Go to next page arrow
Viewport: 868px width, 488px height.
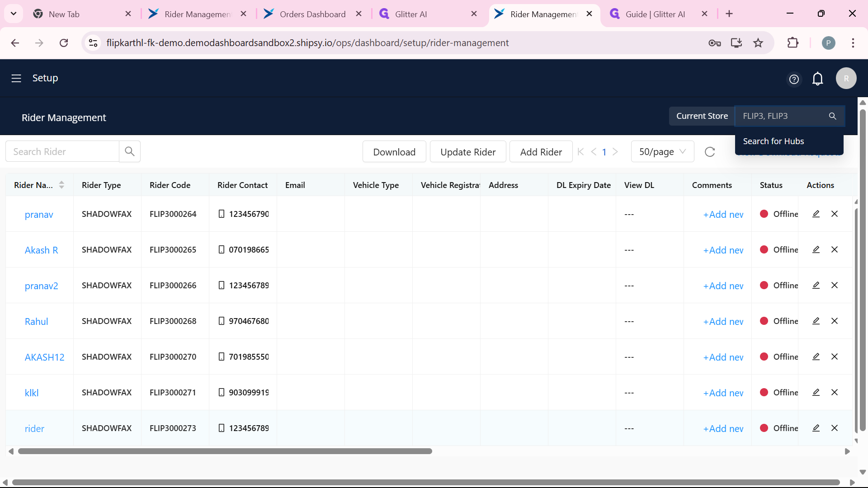[615, 152]
